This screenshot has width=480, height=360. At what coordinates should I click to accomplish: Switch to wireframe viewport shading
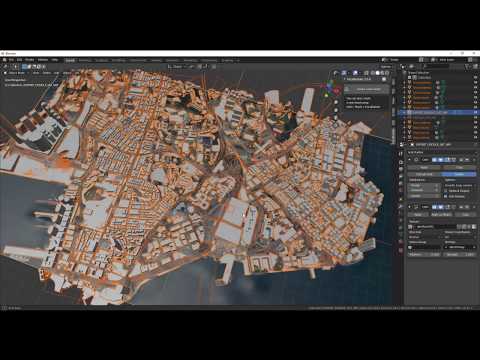coord(373,73)
